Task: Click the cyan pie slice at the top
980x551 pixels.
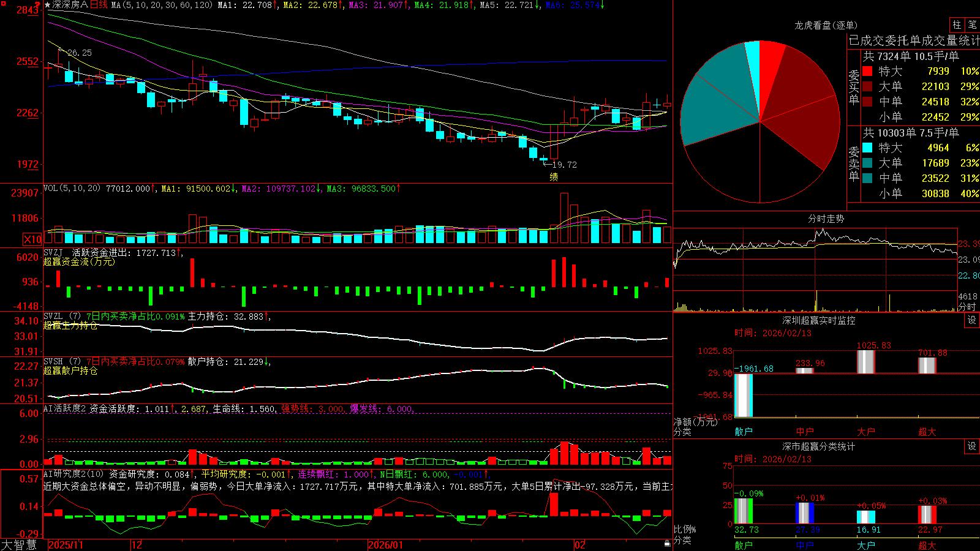Action: [754, 67]
